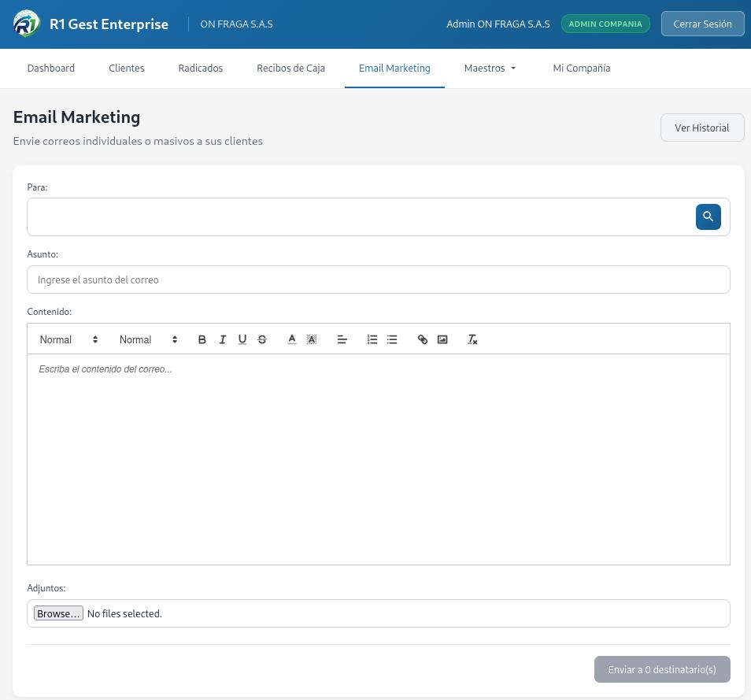Search recipients with magnifier button

(x=708, y=217)
